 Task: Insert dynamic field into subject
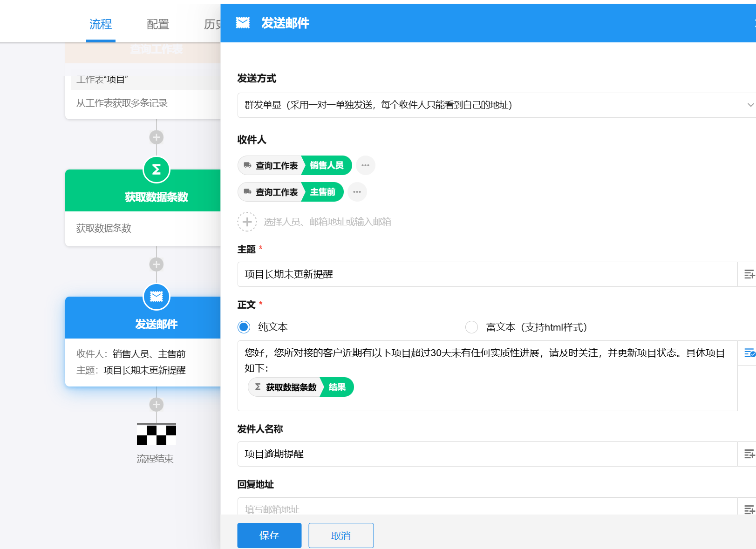coord(749,274)
